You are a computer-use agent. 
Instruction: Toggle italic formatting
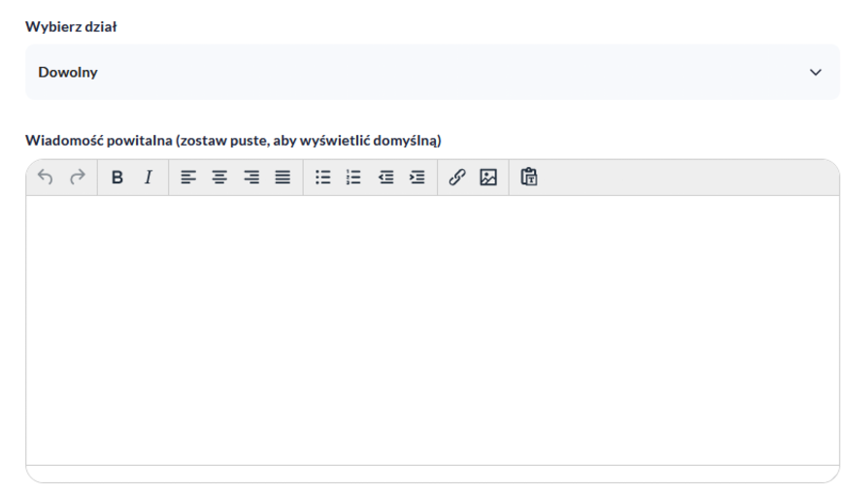(149, 178)
